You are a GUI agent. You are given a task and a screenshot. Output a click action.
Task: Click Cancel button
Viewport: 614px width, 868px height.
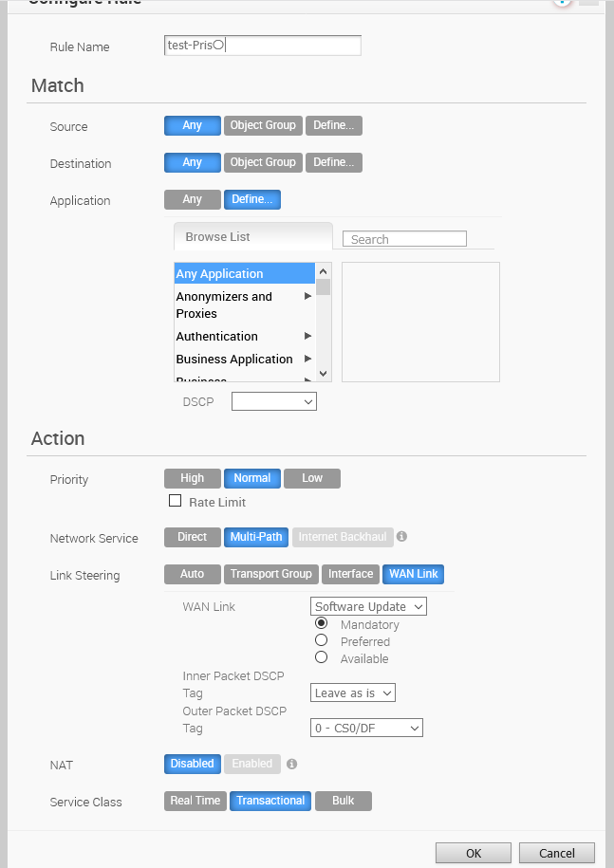point(557,853)
